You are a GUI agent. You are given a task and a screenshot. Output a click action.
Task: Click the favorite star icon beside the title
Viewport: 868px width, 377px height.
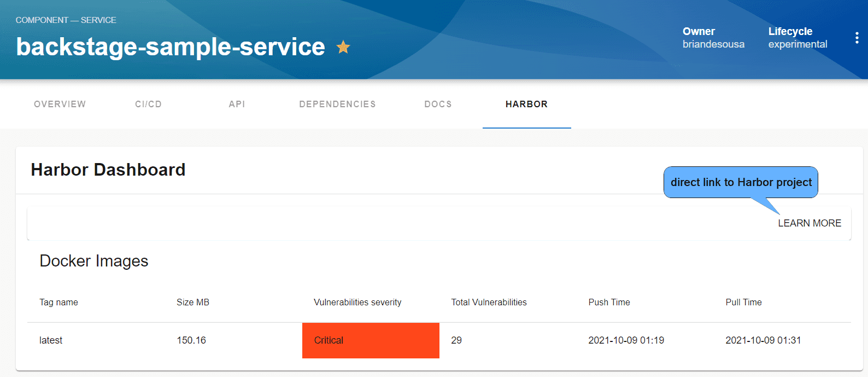pyautogui.click(x=343, y=47)
